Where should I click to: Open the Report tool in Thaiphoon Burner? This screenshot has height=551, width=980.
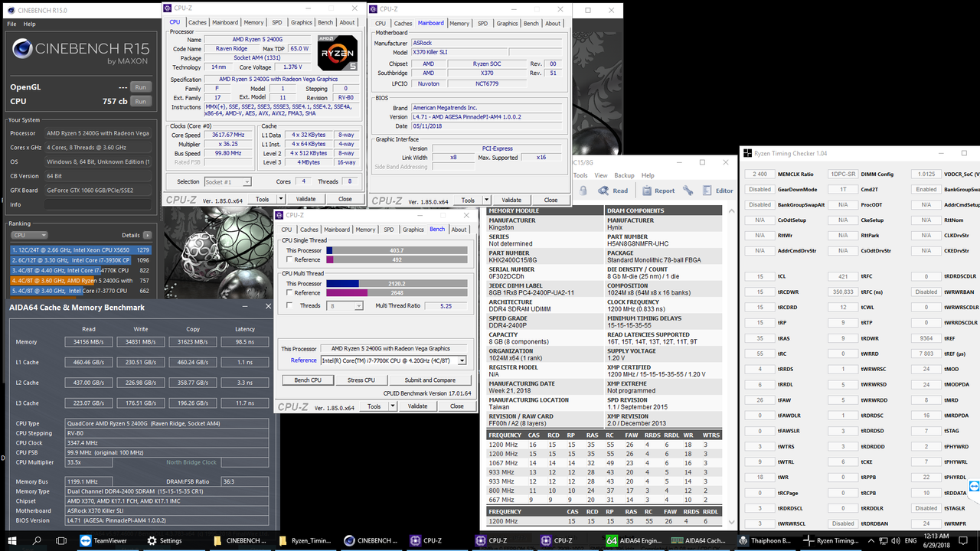pos(658,191)
